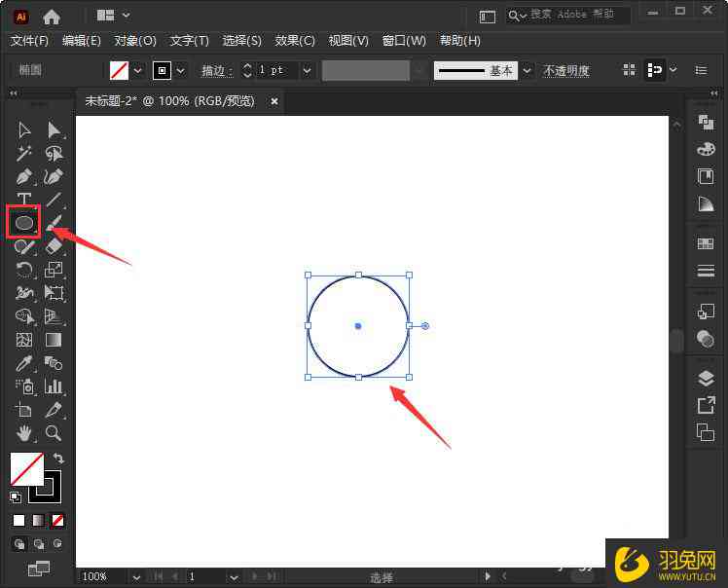
Task: Select the Perspective Grid tool
Action: [x=54, y=316]
